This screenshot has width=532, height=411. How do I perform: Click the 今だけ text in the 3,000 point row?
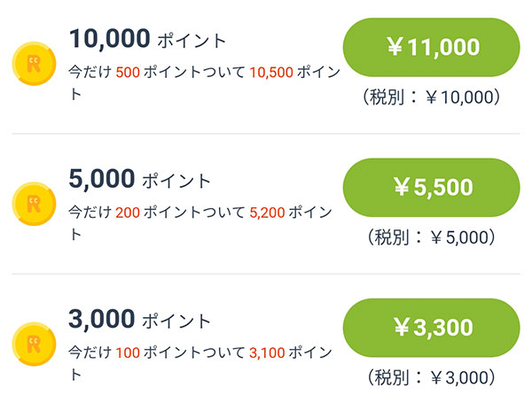click(x=90, y=353)
